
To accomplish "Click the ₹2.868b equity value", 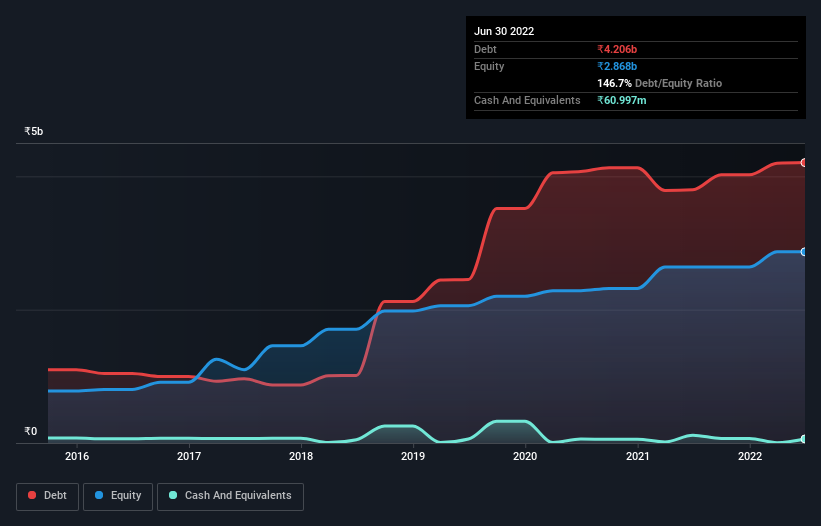I will 617,66.
